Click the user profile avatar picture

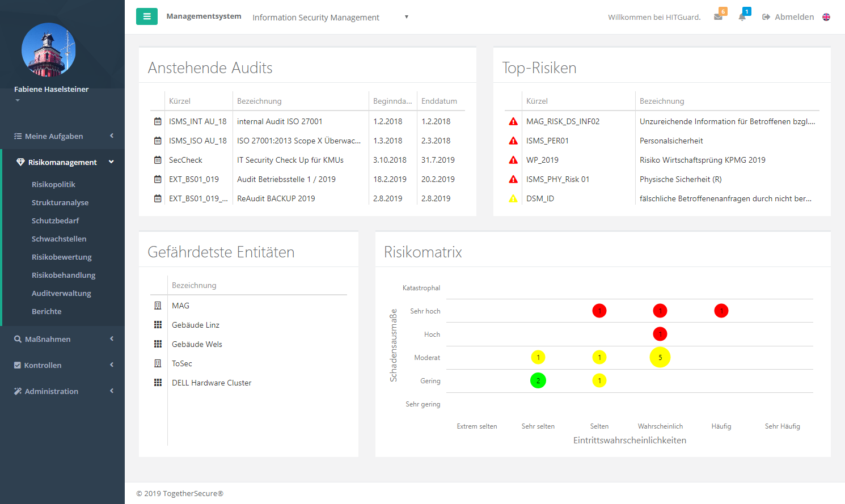pos(48,50)
